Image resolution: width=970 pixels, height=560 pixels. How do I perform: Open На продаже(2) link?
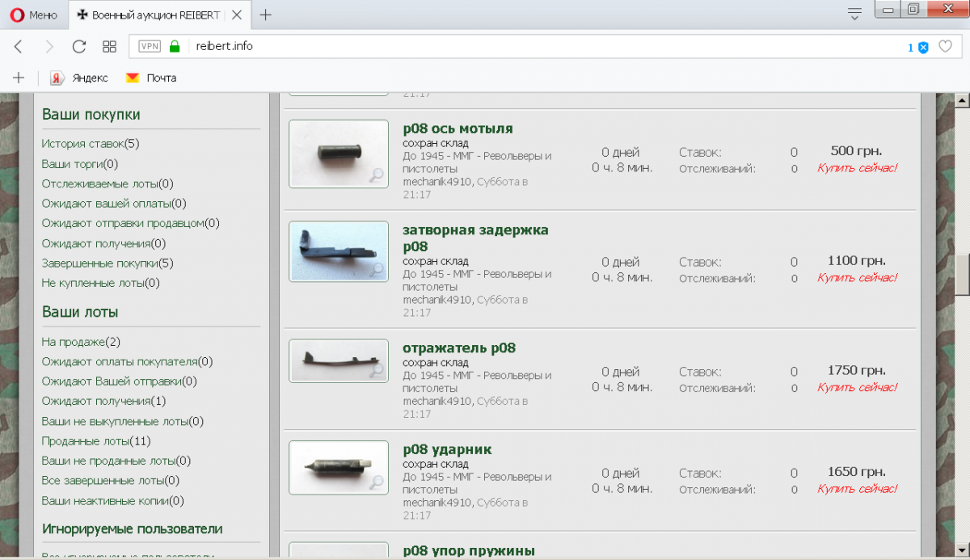(81, 342)
